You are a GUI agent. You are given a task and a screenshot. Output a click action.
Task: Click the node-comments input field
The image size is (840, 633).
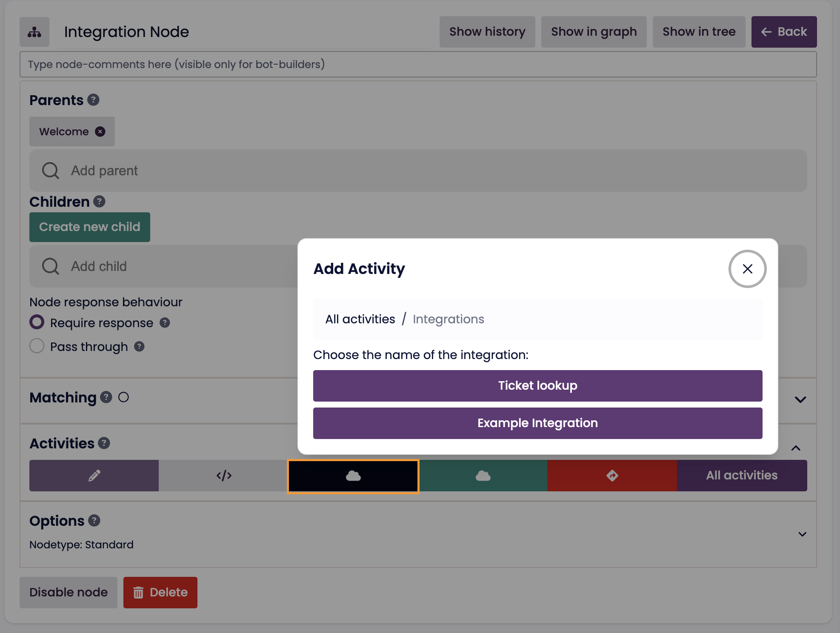coord(418,64)
